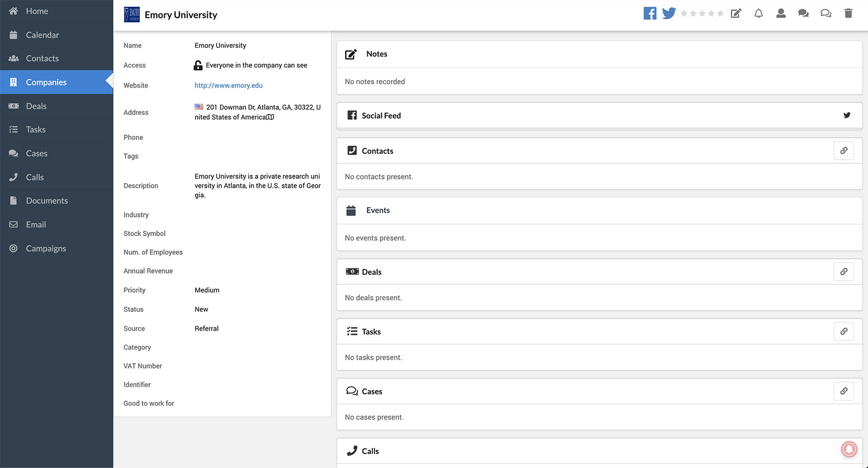Viewport: 868px width, 468px height.
Task: Click 'No deals present.' text
Action: point(373,298)
